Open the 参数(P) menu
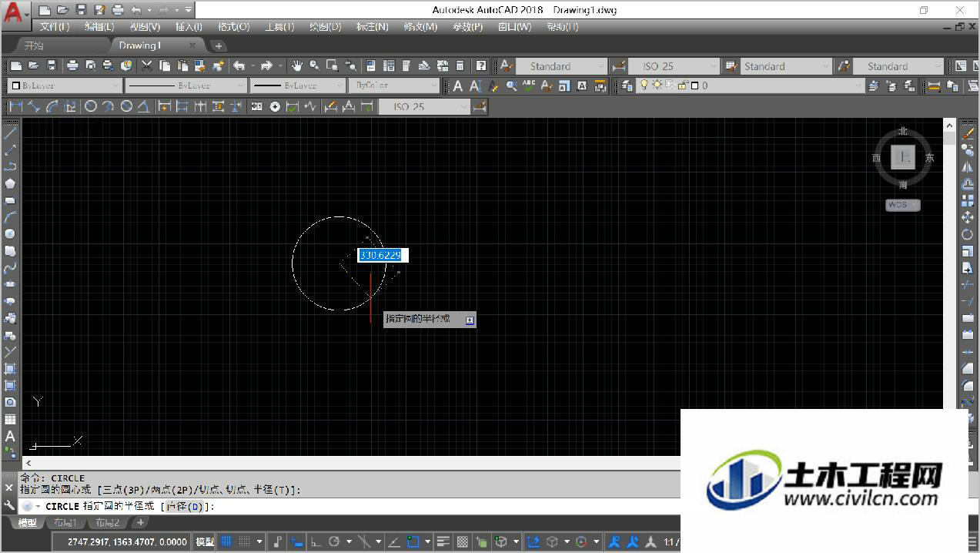The image size is (980, 553). (467, 26)
